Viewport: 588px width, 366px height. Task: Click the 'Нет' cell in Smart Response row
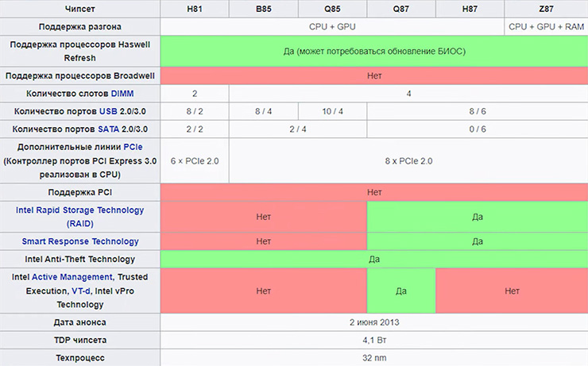[x=264, y=241]
